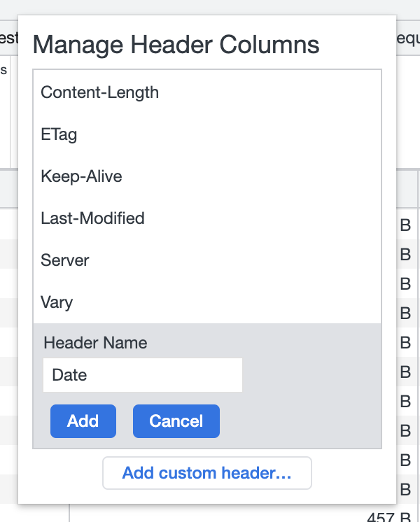The image size is (420, 522).
Task: Select the Keep-Alive header entry
Action: click(x=206, y=176)
